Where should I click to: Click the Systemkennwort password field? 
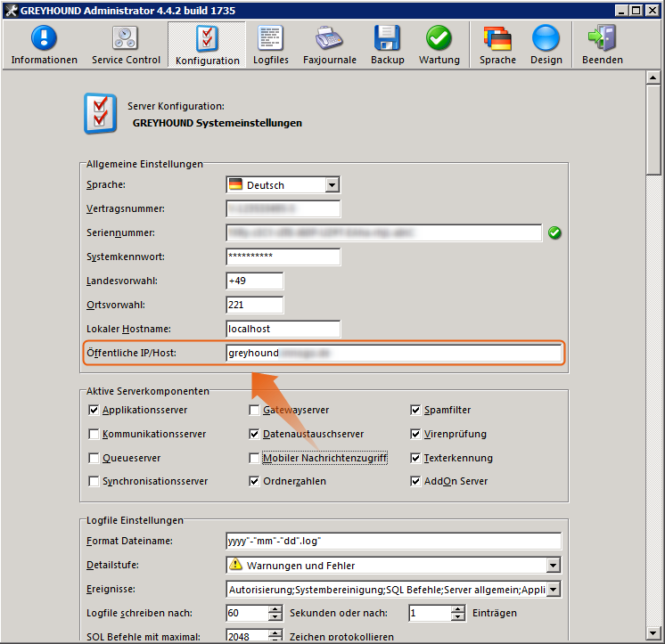tap(283, 257)
